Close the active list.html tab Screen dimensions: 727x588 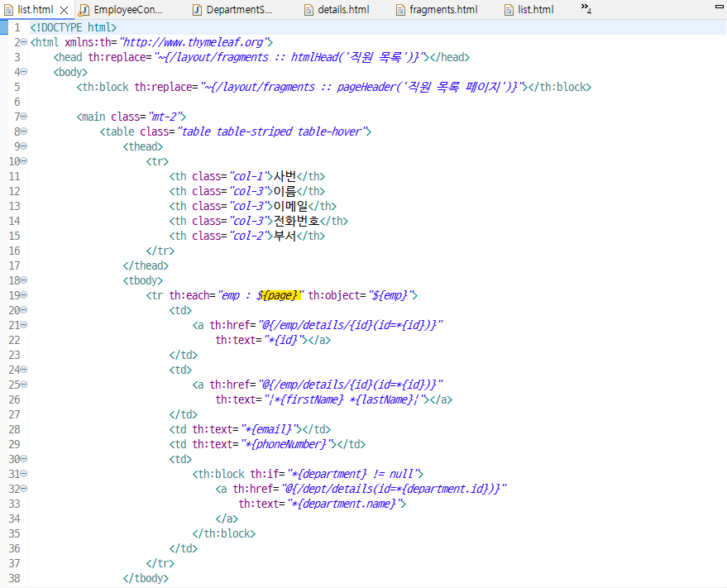coord(65,10)
